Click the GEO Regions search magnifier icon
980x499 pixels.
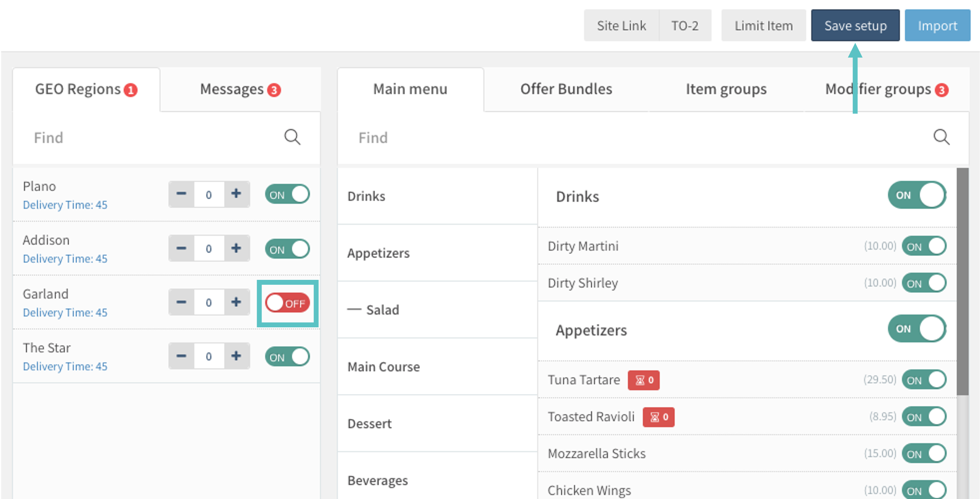292,137
